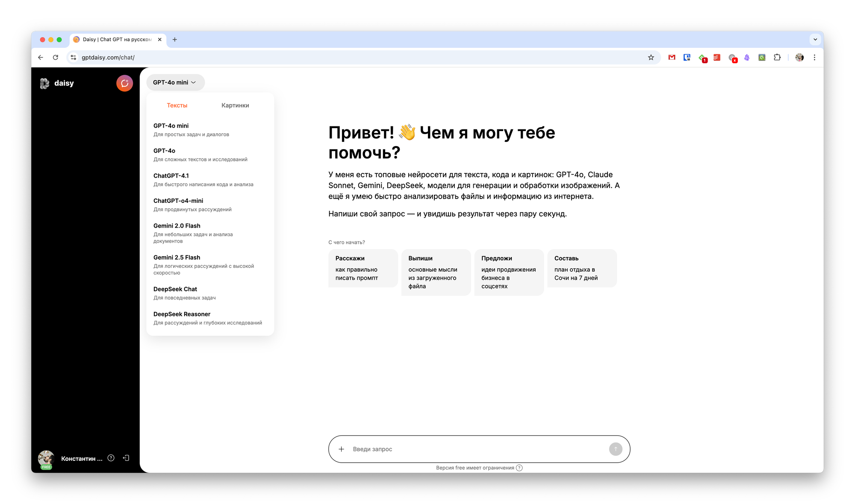Viewport: 855px width, 504px height.
Task: Click the logout icon in sidebar
Action: 126,458
